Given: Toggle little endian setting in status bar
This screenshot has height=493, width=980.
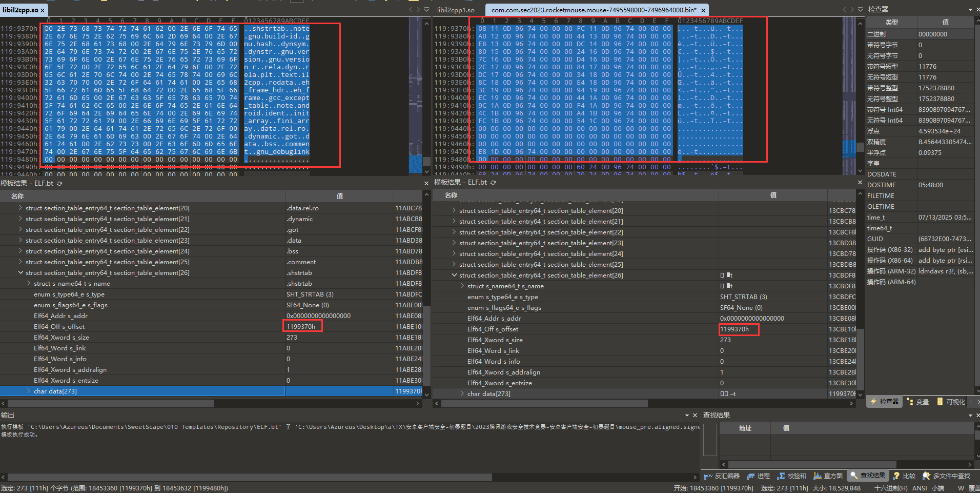Looking at the screenshot, I should (x=938, y=488).
